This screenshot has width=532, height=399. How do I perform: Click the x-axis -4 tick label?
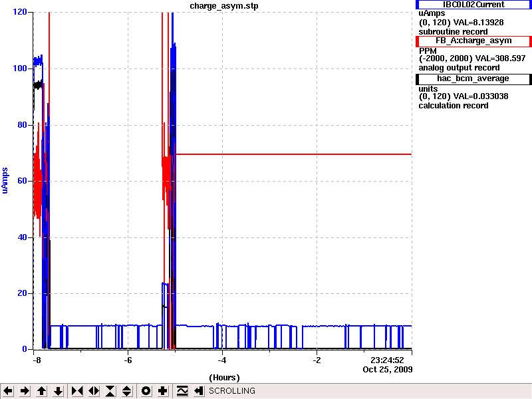click(222, 360)
